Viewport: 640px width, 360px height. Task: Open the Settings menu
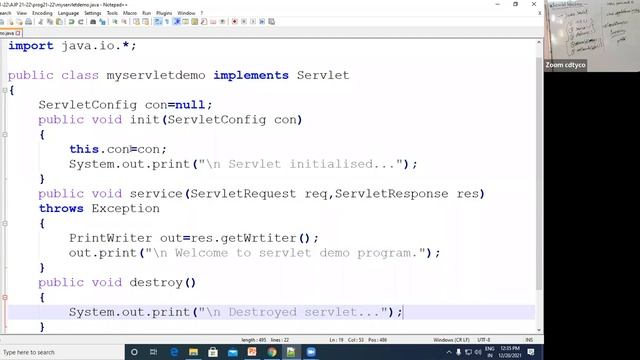(x=93, y=13)
